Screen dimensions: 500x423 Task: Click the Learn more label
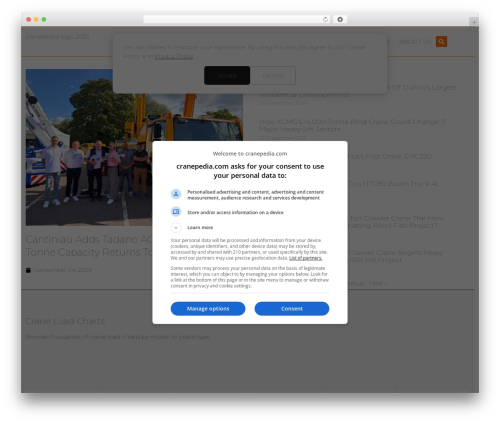200,227
